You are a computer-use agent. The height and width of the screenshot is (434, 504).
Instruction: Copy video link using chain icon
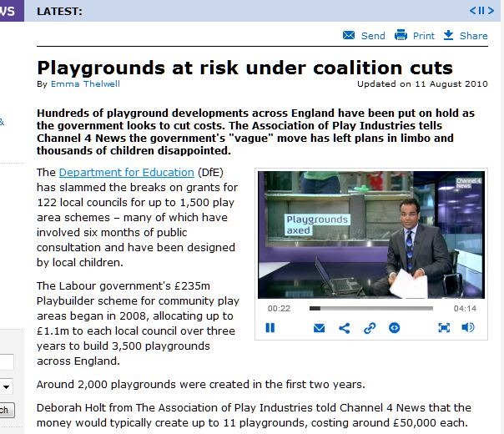click(x=369, y=328)
